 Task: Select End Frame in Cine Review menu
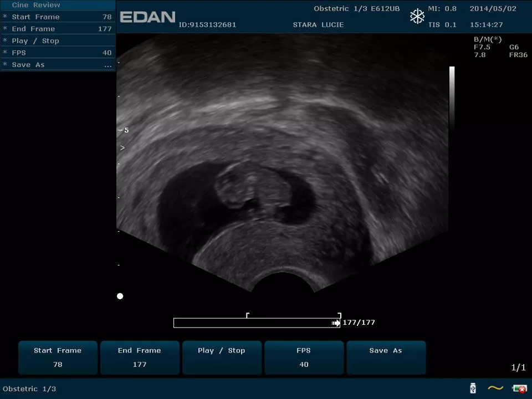pyautogui.click(x=33, y=29)
